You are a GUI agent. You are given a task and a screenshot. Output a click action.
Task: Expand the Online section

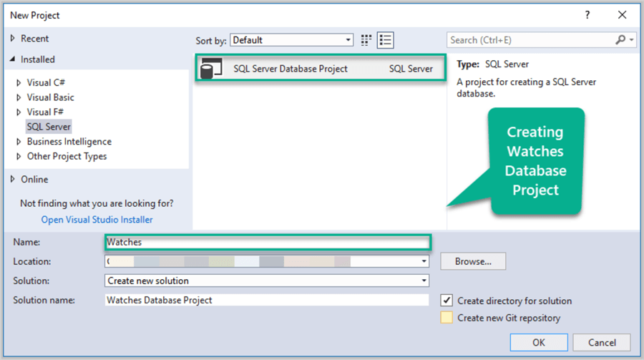(x=13, y=179)
